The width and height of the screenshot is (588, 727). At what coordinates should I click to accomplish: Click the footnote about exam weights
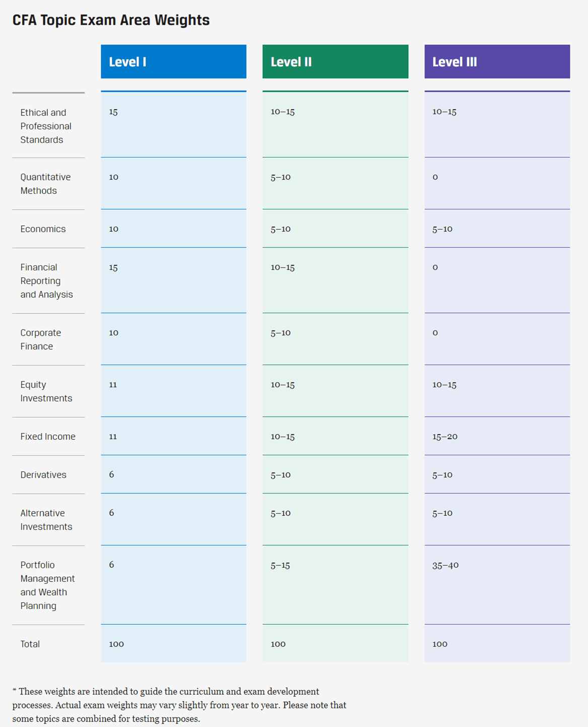179,705
